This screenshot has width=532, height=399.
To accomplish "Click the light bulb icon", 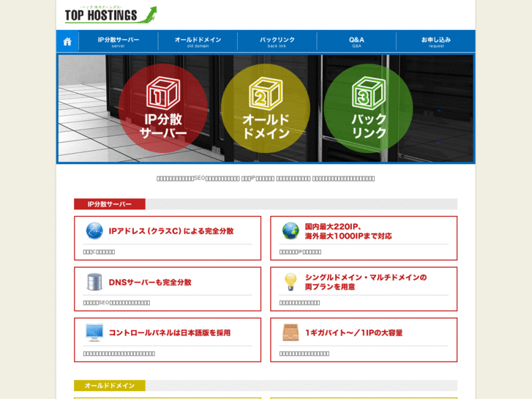I will point(291,282).
